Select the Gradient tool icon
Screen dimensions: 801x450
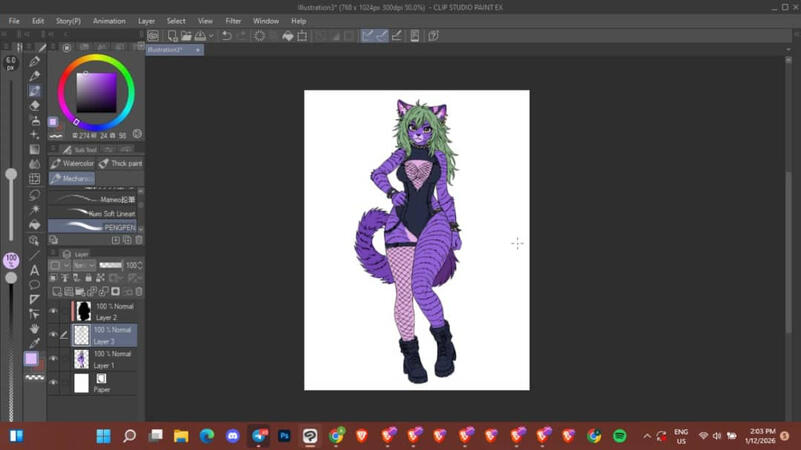(x=34, y=150)
